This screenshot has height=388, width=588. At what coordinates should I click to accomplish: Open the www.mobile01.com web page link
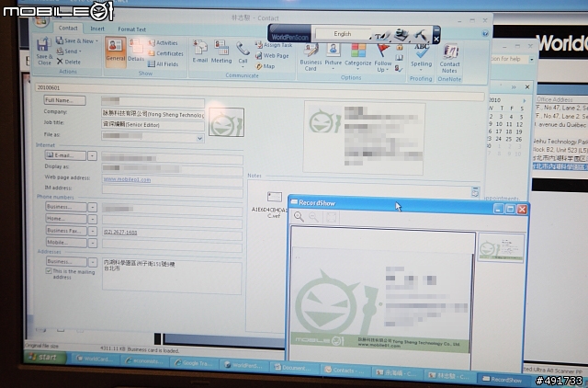tap(127, 179)
